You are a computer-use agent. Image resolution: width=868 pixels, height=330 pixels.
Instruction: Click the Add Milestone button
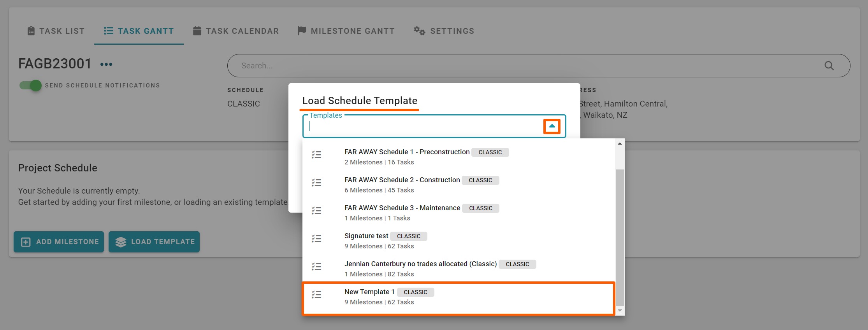coord(59,242)
